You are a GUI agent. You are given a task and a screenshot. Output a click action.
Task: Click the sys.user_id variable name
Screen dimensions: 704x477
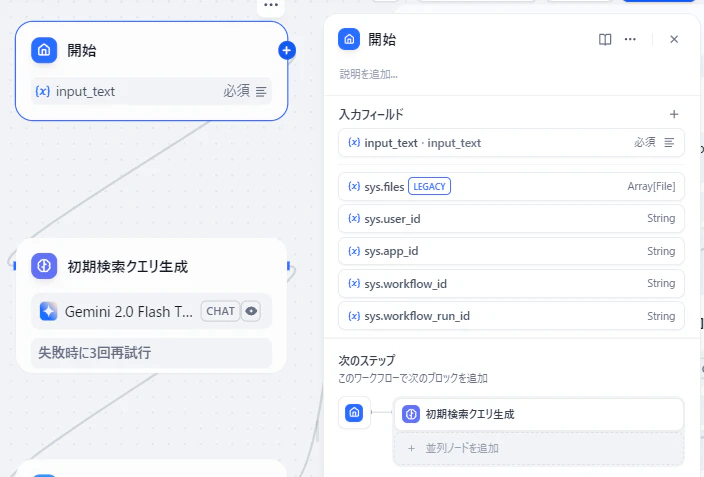click(392, 219)
